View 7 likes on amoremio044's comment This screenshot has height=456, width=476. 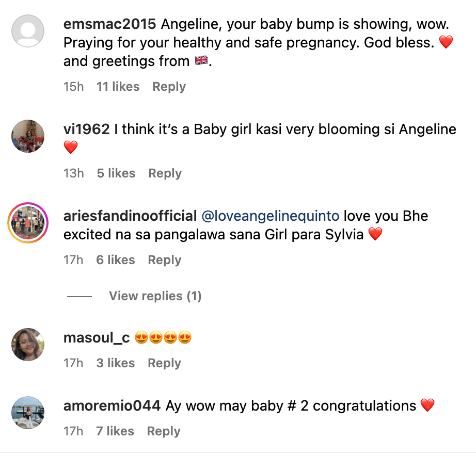[115, 431]
